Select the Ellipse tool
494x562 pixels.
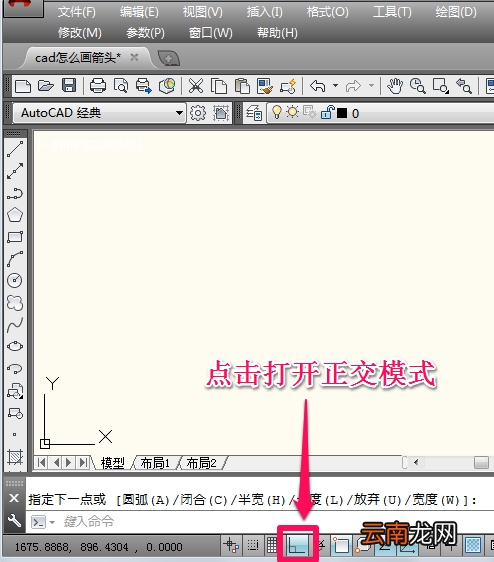pyautogui.click(x=15, y=346)
